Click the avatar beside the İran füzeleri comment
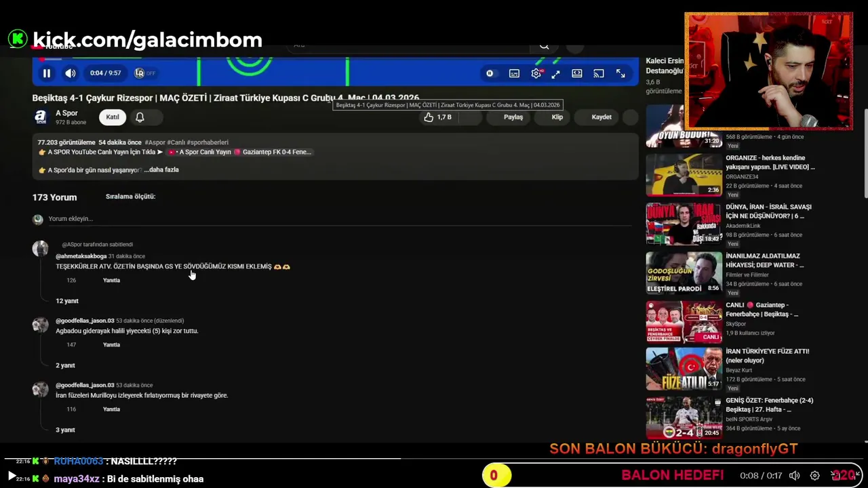This screenshot has width=868, height=488. coord(41,389)
